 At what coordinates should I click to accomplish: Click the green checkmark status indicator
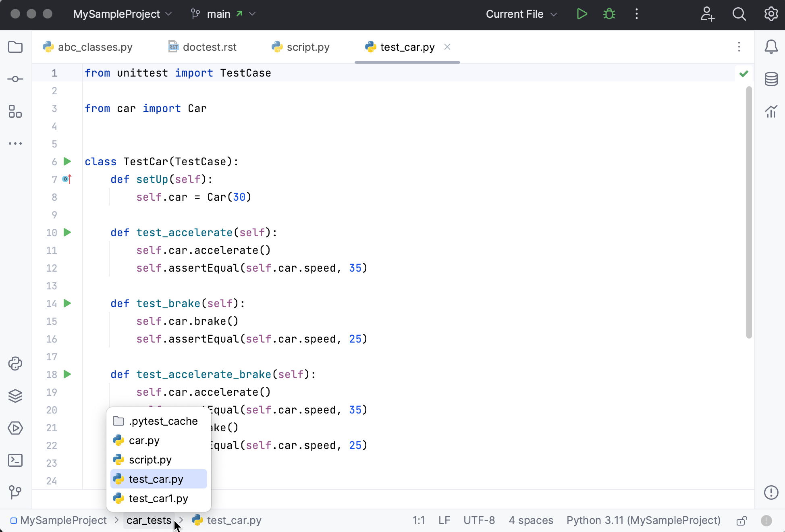(x=743, y=74)
